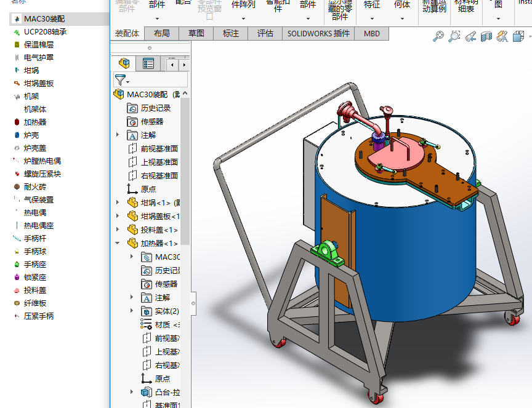Image resolution: width=532 pixels, height=408 pixels.
Task: Open the View Orientation cube icon
Action: (518, 36)
